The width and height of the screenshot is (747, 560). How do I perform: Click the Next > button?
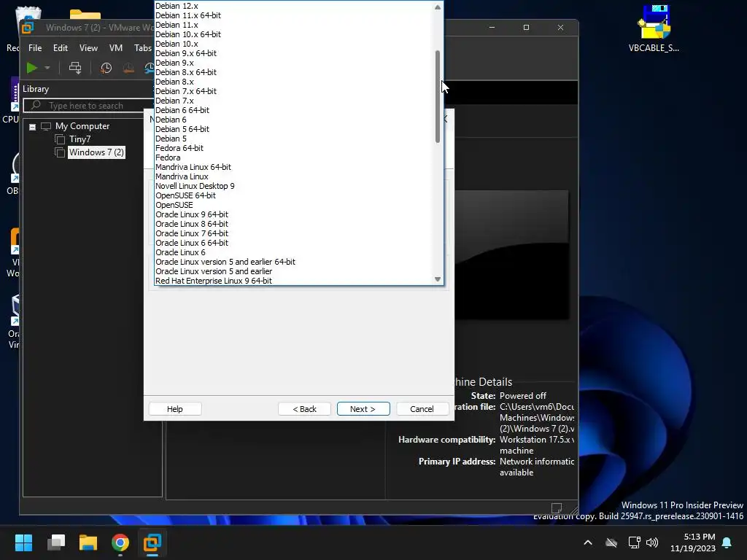(363, 409)
